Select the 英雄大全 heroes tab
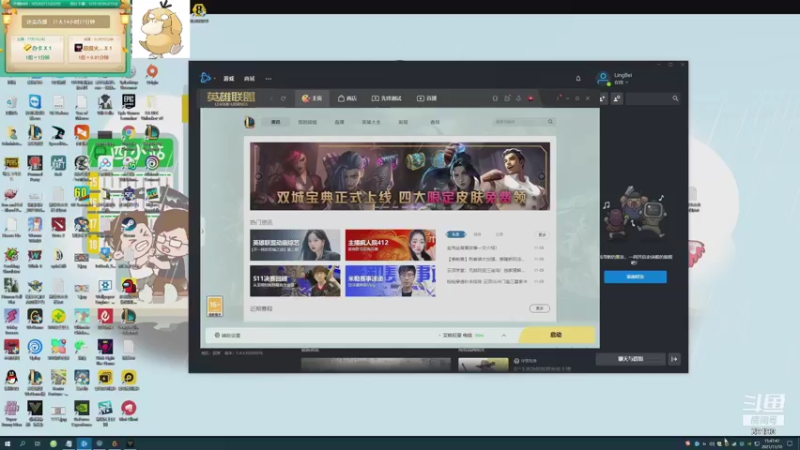800x450 pixels. pos(371,122)
